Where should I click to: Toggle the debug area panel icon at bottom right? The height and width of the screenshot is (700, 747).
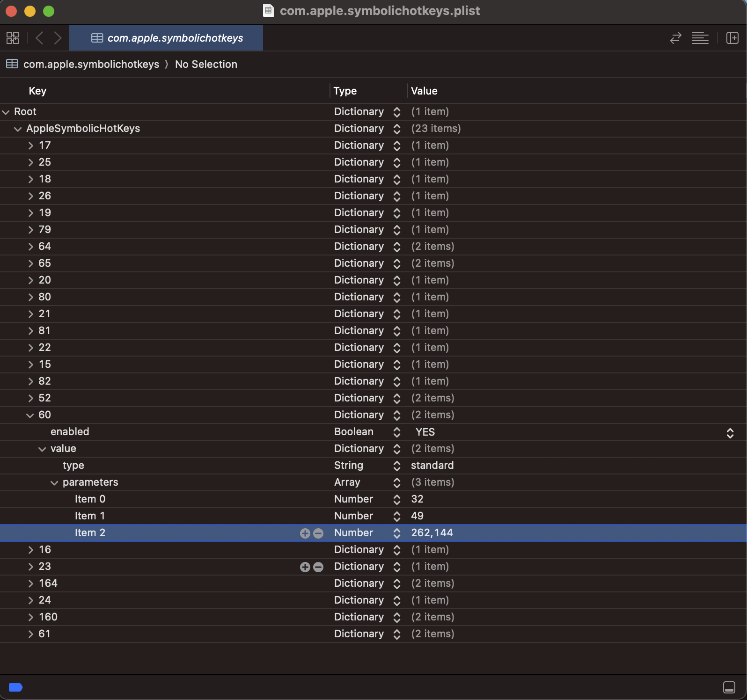pyautogui.click(x=729, y=687)
